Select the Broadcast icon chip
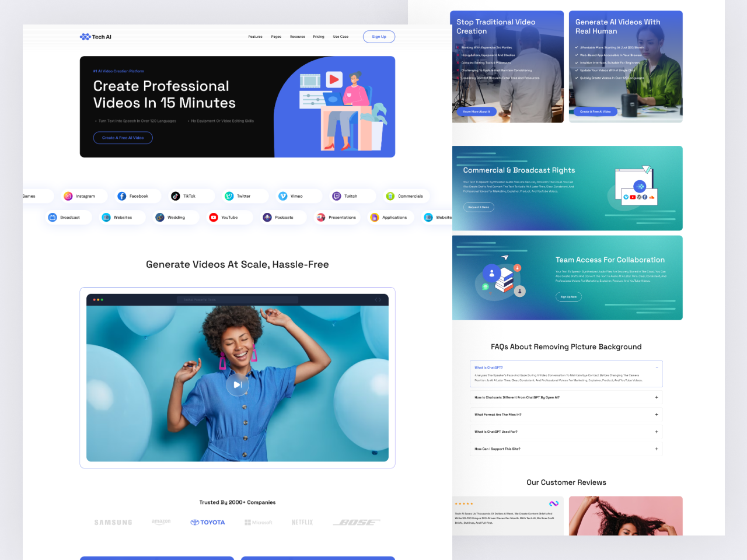The image size is (747, 560). [68, 217]
